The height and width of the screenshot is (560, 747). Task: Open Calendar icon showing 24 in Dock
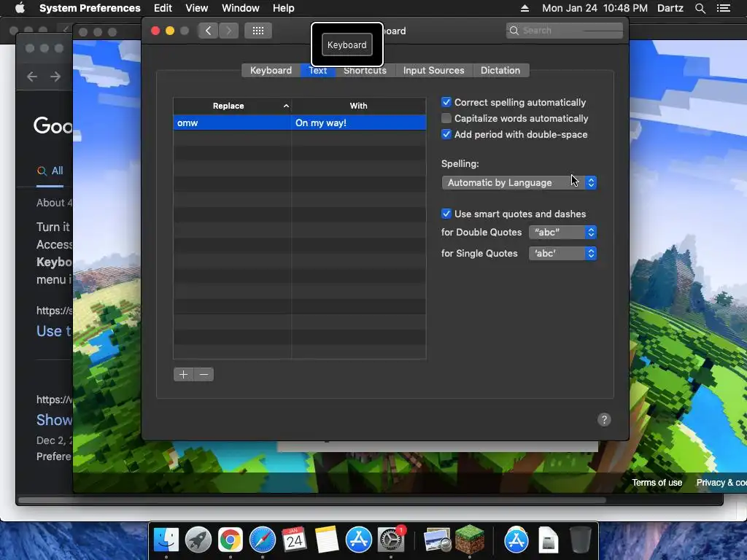pyautogui.click(x=294, y=540)
